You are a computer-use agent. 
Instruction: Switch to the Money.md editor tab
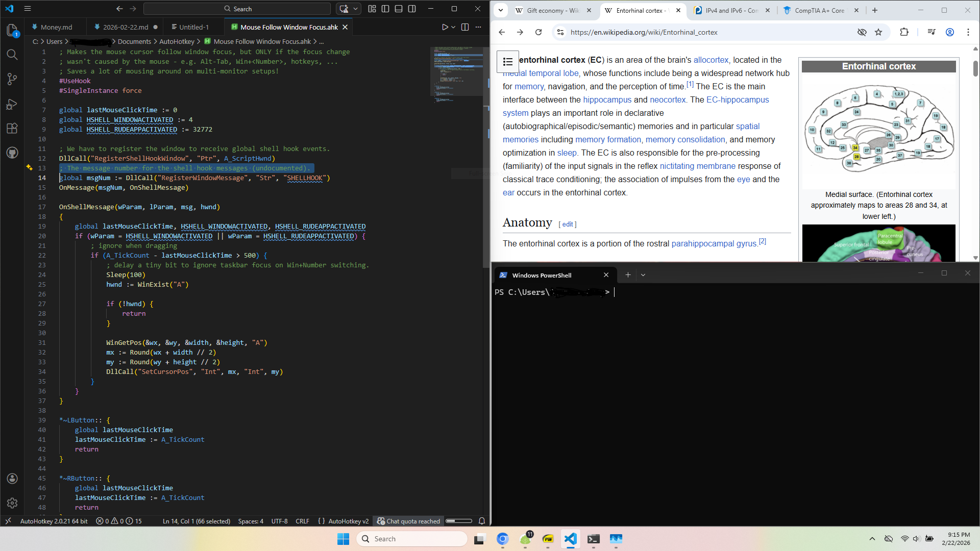56,27
